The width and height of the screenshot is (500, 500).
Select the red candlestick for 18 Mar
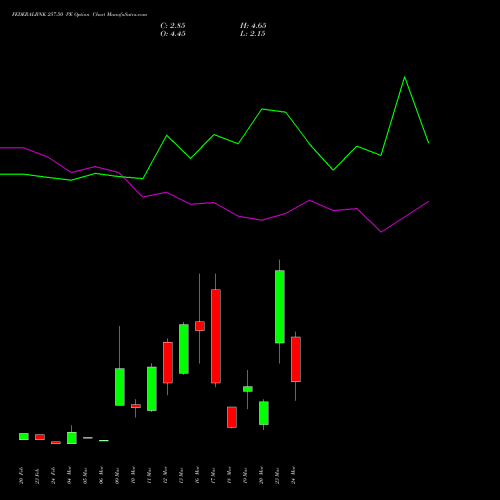pyautogui.click(x=232, y=417)
